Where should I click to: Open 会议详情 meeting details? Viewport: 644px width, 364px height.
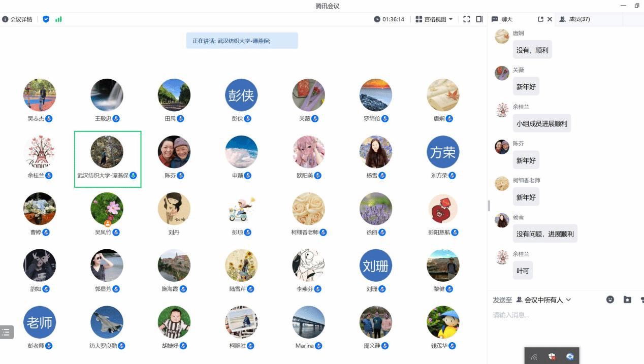(17, 19)
